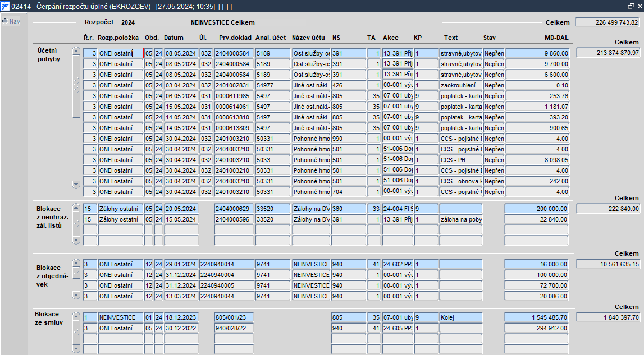Image resolution: width=644 pixels, height=355 pixels.
Task: Click amount cell 1 181.07
Action: point(537,107)
